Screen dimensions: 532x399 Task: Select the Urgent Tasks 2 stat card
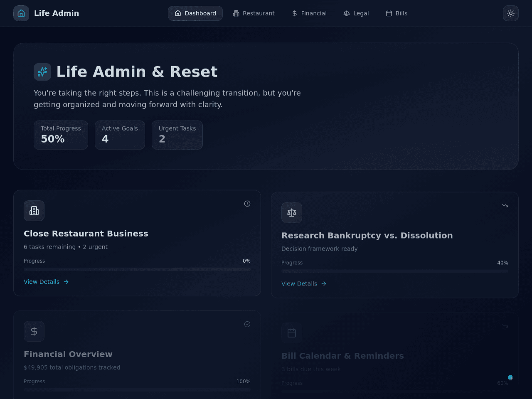[177, 135]
